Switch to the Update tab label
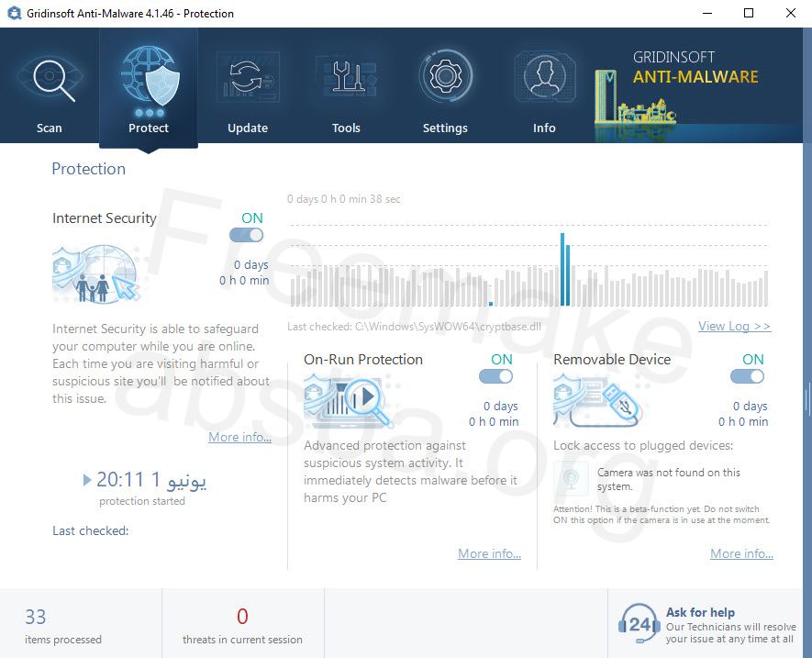The width and height of the screenshot is (812, 658). click(248, 128)
